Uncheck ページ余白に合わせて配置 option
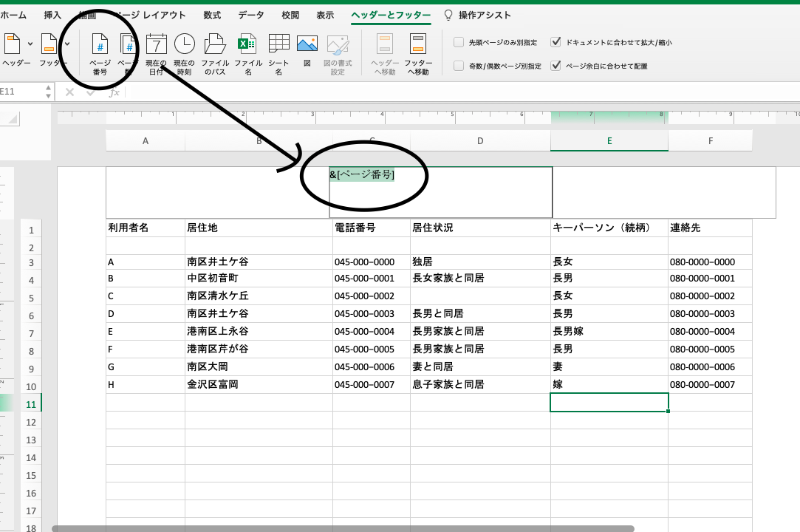800x532 pixels. 556,66
